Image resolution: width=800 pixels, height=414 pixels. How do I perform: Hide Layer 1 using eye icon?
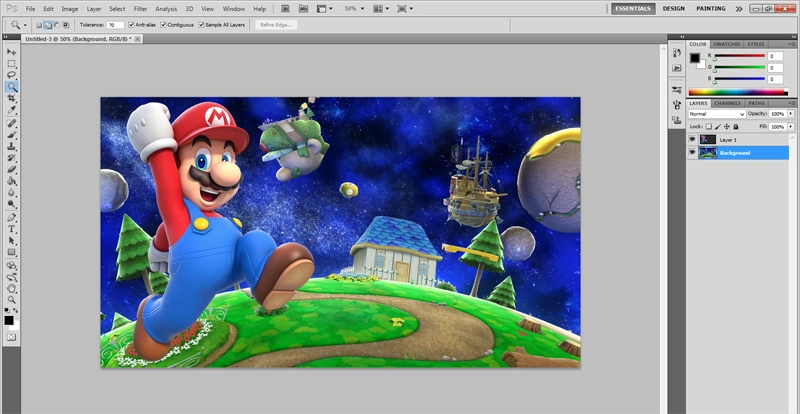(692, 140)
